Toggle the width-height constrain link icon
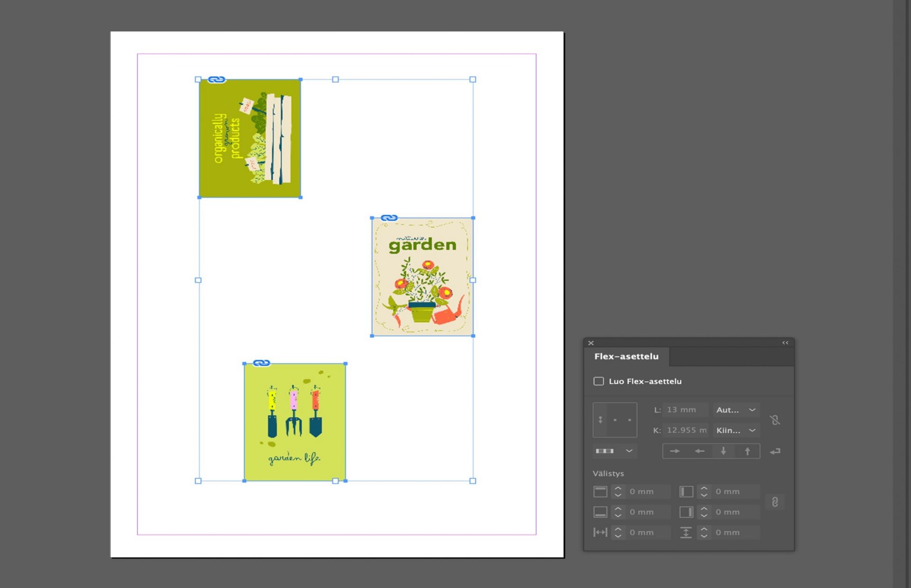This screenshot has width=911, height=588. point(775,420)
